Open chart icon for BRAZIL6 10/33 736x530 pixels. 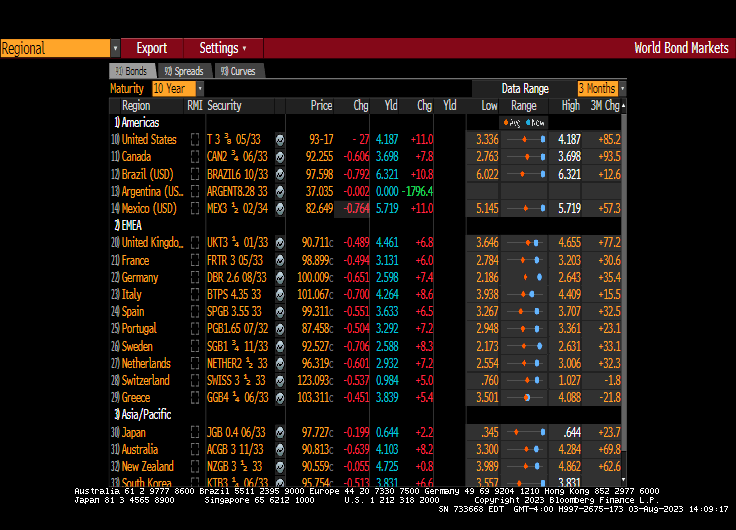(x=280, y=174)
